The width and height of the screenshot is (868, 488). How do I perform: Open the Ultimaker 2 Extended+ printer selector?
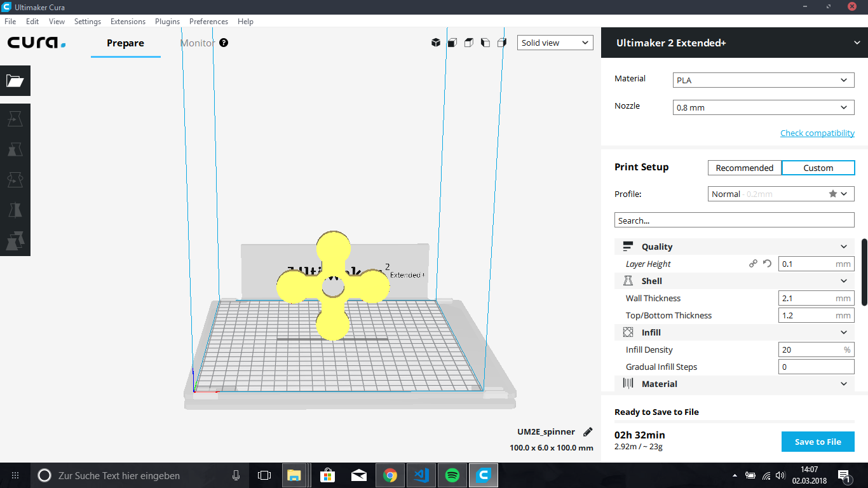(735, 43)
